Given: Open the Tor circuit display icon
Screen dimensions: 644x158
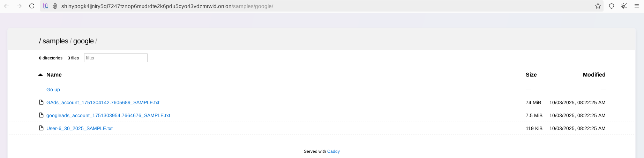Looking at the screenshot, I should click(x=45, y=6).
